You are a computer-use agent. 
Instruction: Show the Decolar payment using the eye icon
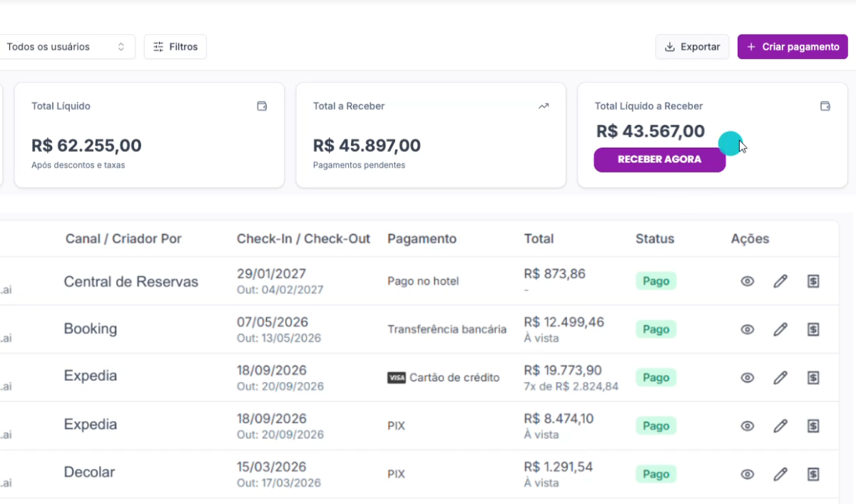(747, 473)
